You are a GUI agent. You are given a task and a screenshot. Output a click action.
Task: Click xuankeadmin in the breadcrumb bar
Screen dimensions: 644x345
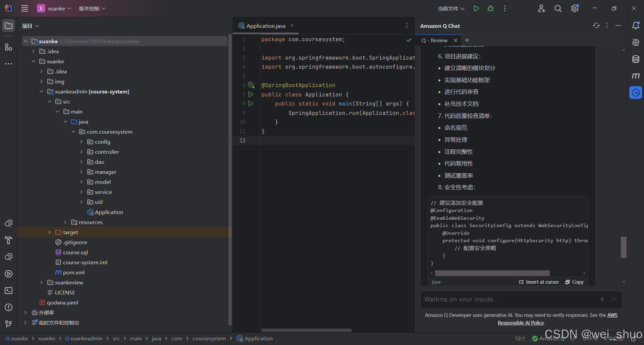[x=84, y=338]
